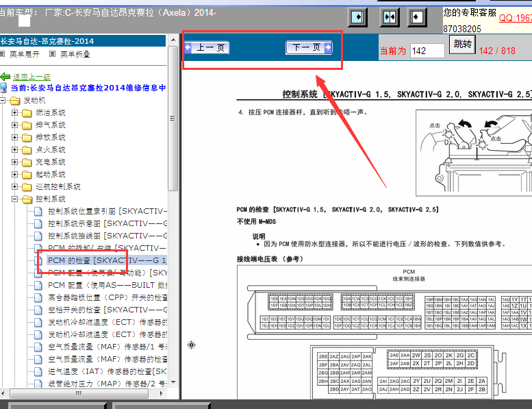The height and width of the screenshot is (409, 532).
Task: Click page icon beside 离合器踏板位置 (CPP)
Action: [38, 297]
